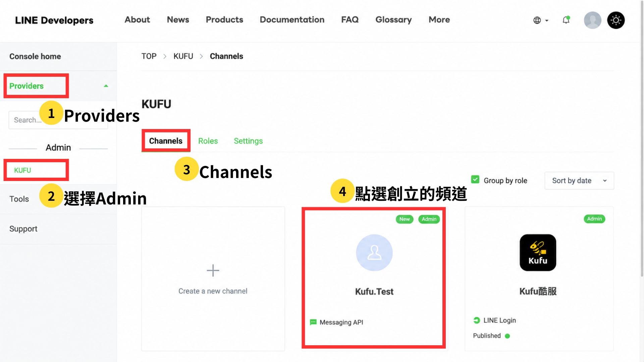The width and height of the screenshot is (644, 362).
Task: Visit the FAQ page
Action: tap(350, 20)
